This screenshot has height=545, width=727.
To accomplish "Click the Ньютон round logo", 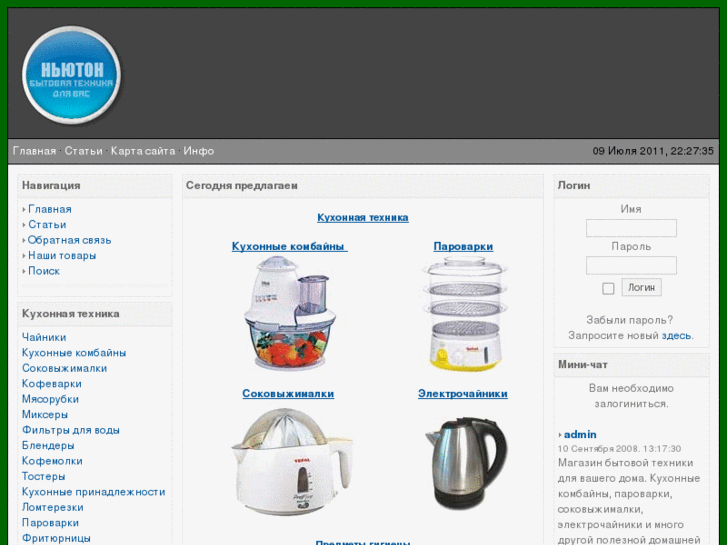I will 71,75.
